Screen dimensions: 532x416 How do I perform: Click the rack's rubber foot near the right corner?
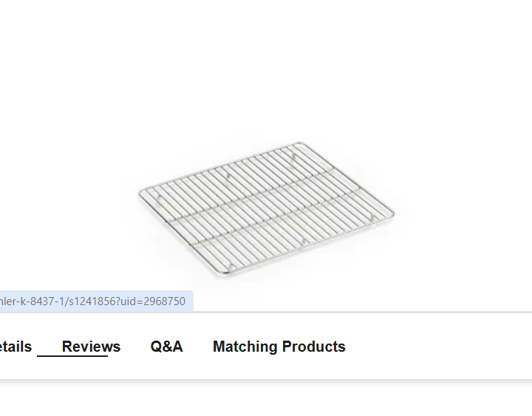(x=372, y=217)
